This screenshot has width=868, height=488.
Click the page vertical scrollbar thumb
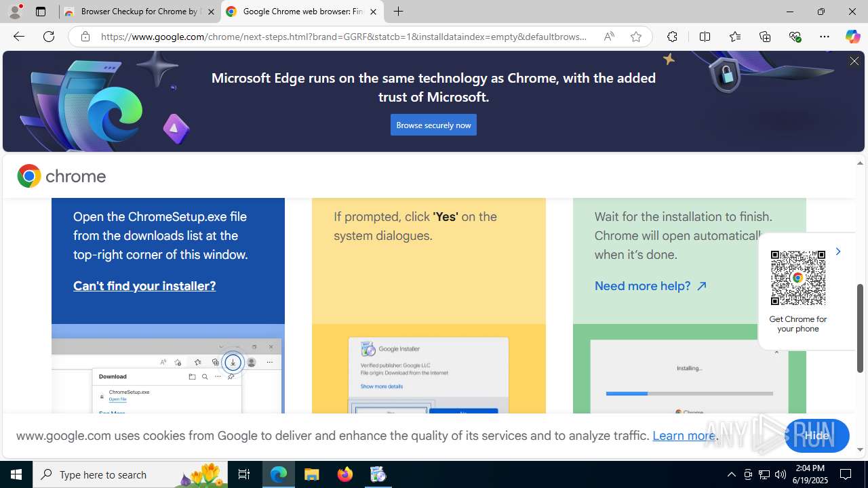click(860, 328)
